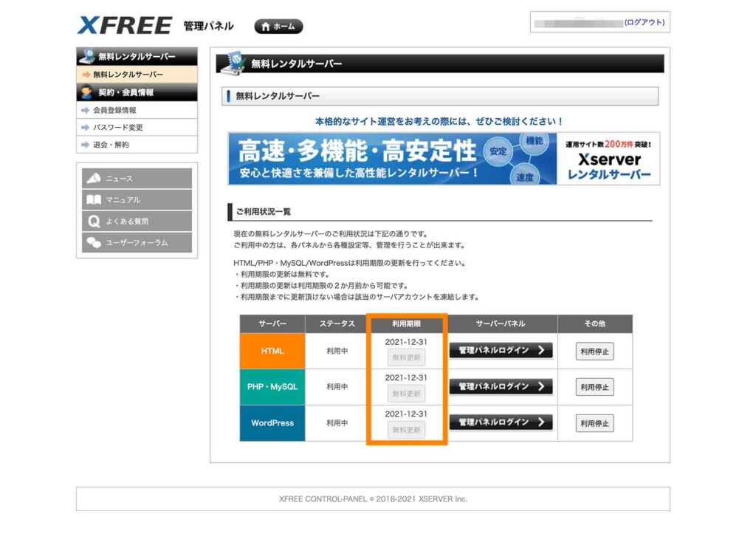Click the 管理パネル title text
This screenshot has height=551, width=756.
208,26
